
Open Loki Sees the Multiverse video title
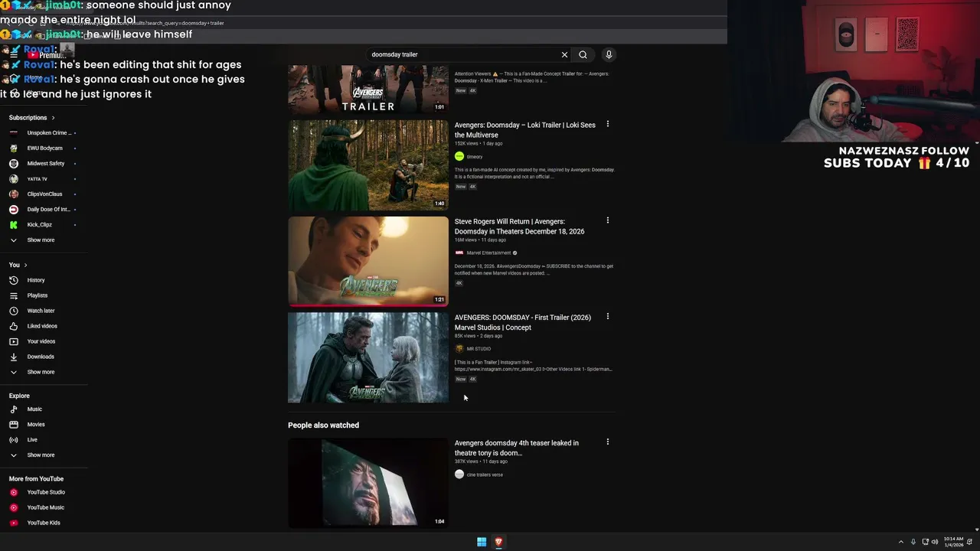[524, 130]
